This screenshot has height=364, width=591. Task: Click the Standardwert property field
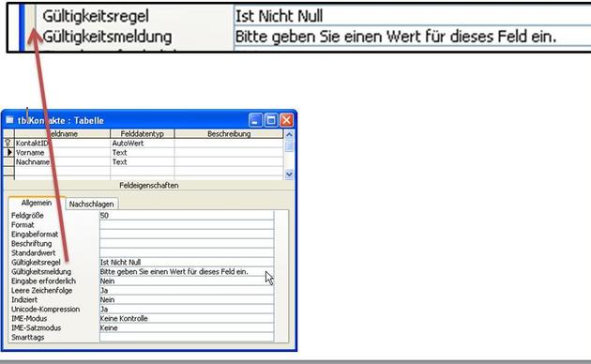pos(187,253)
